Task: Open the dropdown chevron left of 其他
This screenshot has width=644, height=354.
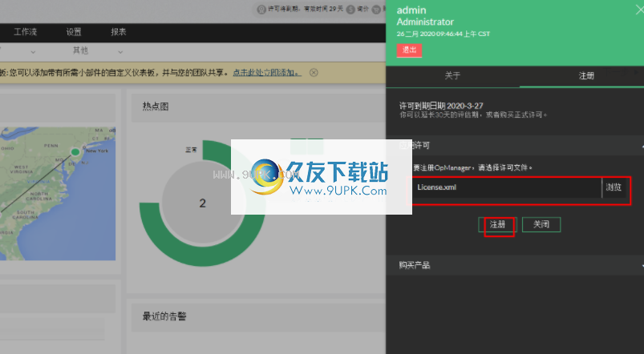Action: 33,52
